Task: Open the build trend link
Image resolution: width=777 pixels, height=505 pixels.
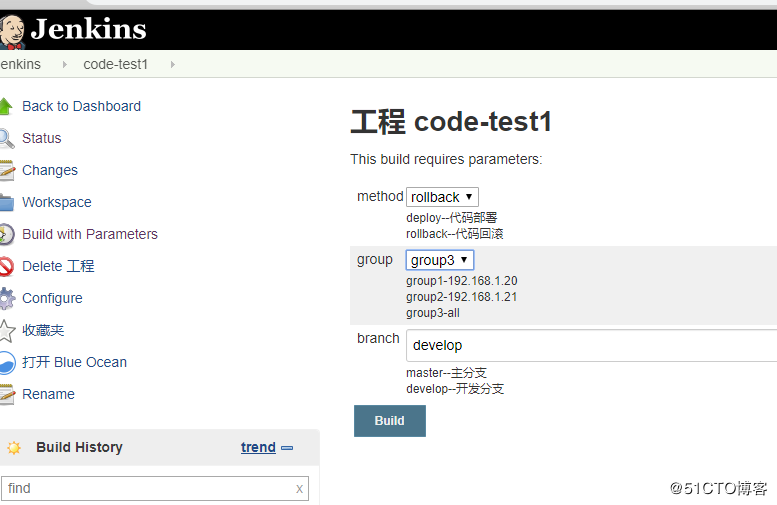Action: coord(258,447)
